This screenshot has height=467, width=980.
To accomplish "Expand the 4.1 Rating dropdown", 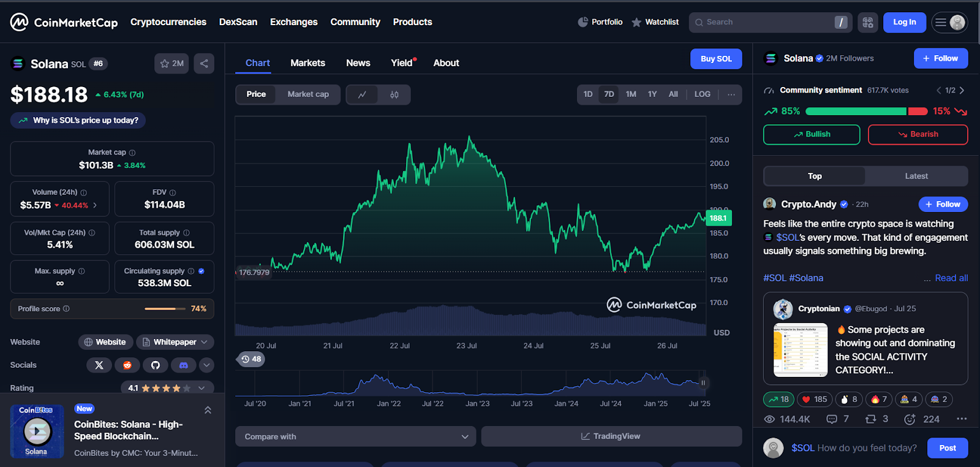I will click(167, 388).
